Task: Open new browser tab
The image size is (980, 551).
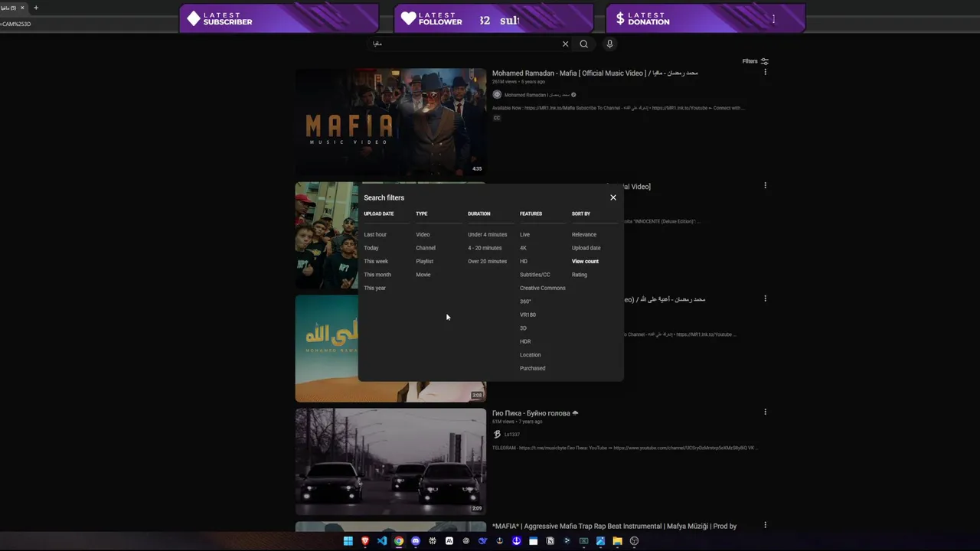Action: point(35,8)
